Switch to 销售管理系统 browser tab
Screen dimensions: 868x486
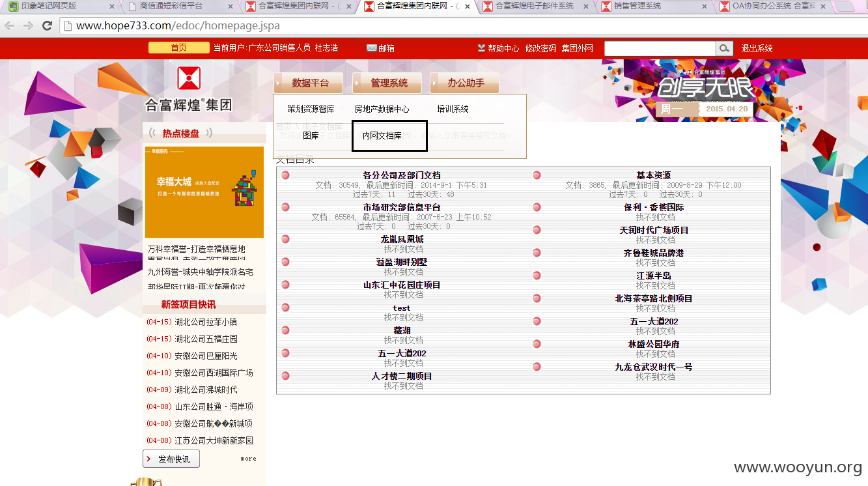coord(654,6)
